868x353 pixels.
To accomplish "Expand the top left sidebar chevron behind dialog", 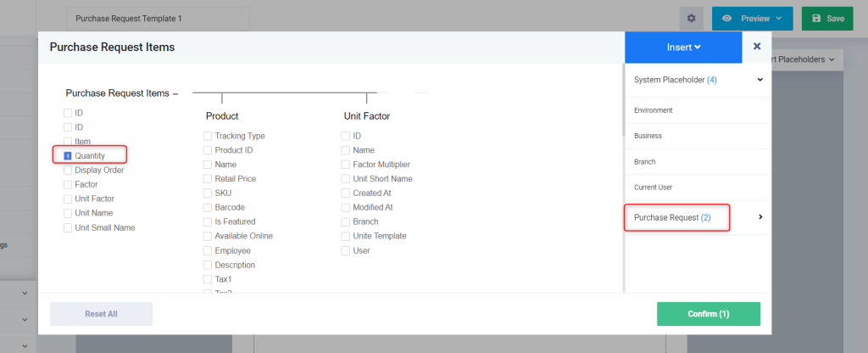I will 25,293.
